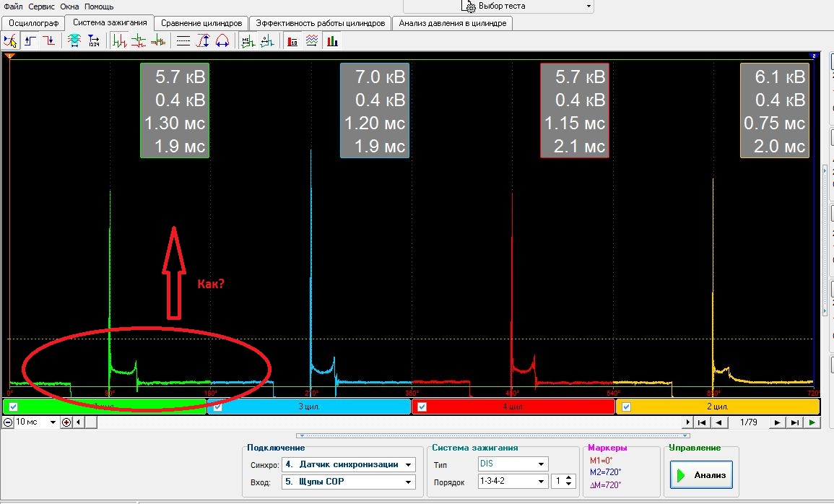Click the zoom in plus target icon

66,422
